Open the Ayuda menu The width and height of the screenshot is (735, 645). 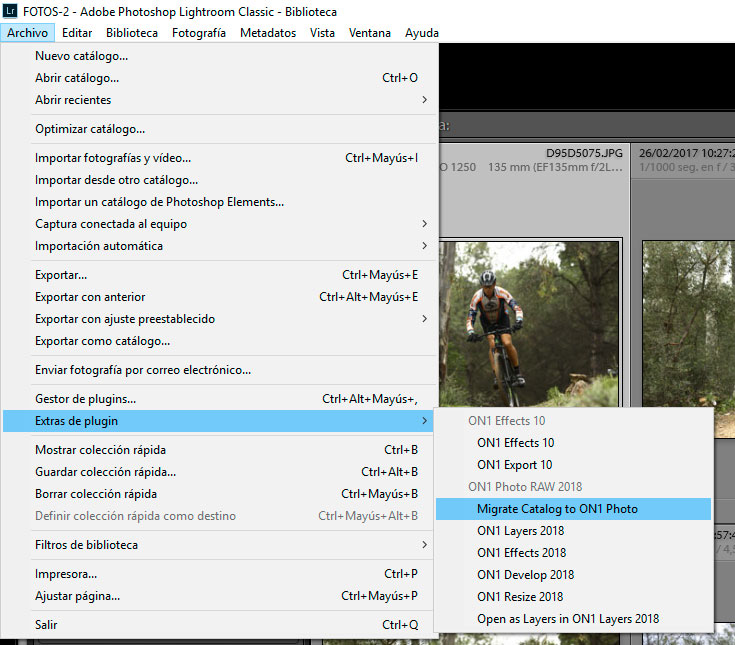coord(421,33)
